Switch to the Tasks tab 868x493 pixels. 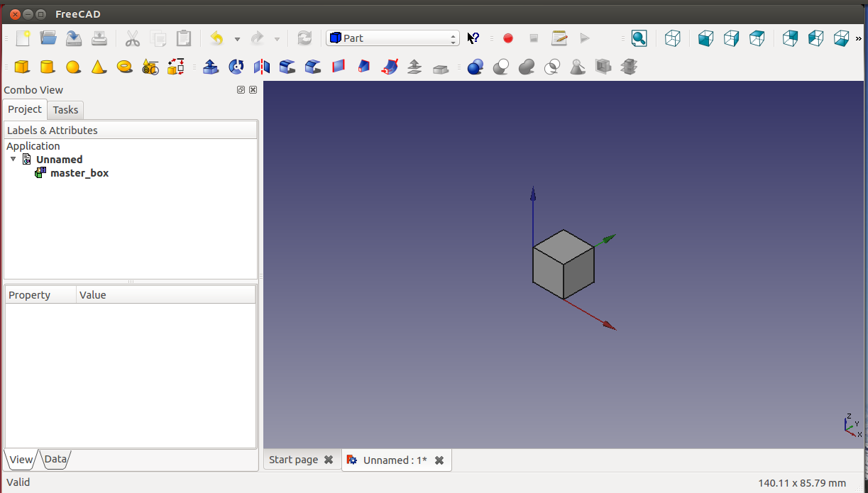[65, 110]
